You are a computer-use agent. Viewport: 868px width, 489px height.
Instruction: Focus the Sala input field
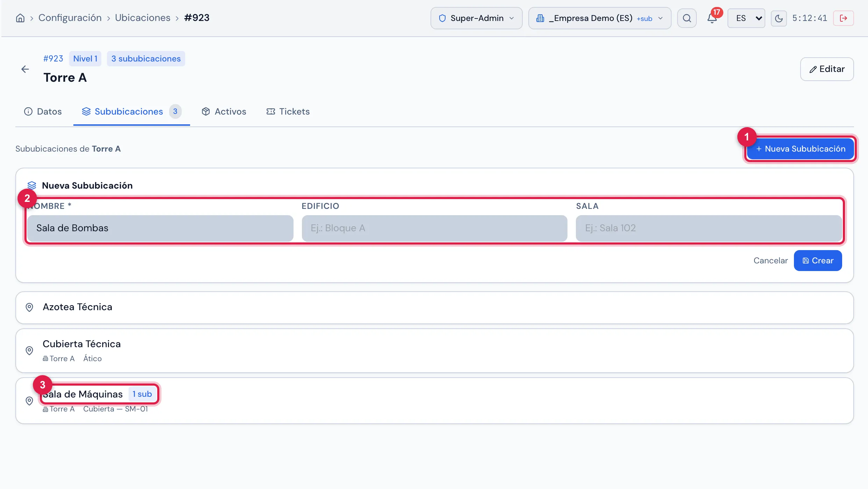point(709,228)
